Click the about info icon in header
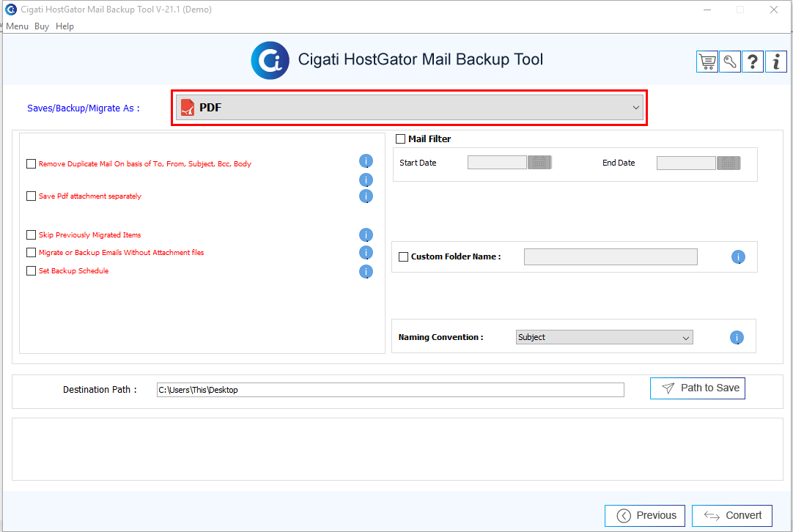The height and width of the screenshot is (532, 793). point(776,62)
